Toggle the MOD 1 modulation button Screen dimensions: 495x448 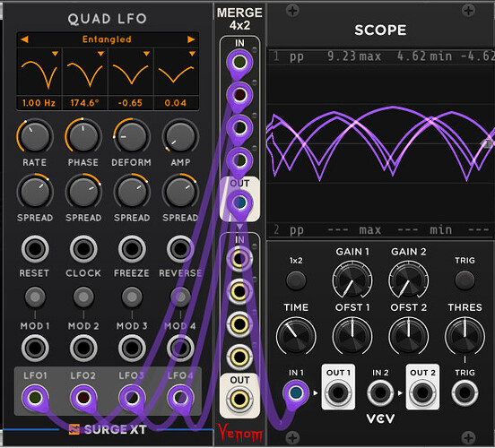click(x=35, y=297)
